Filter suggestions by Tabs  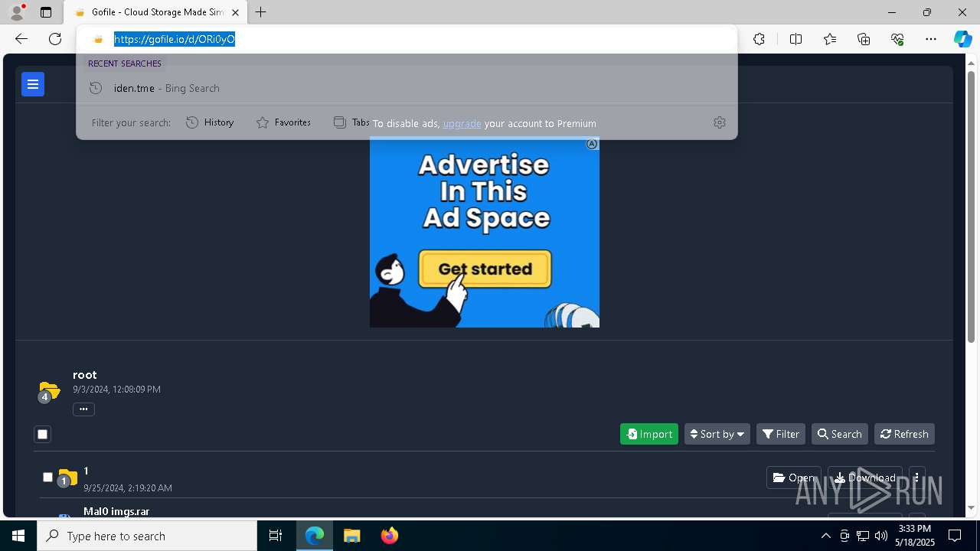click(x=351, y=122)
